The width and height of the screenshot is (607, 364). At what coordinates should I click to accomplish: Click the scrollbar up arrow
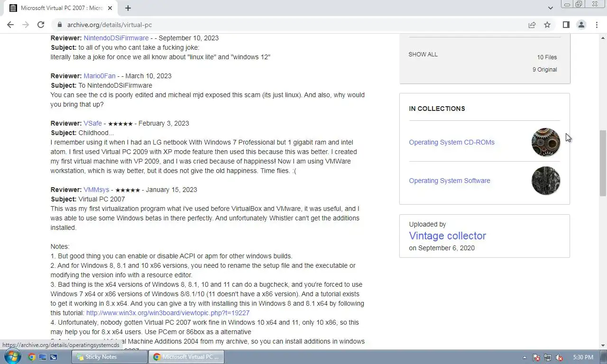(x=603, y=37)
